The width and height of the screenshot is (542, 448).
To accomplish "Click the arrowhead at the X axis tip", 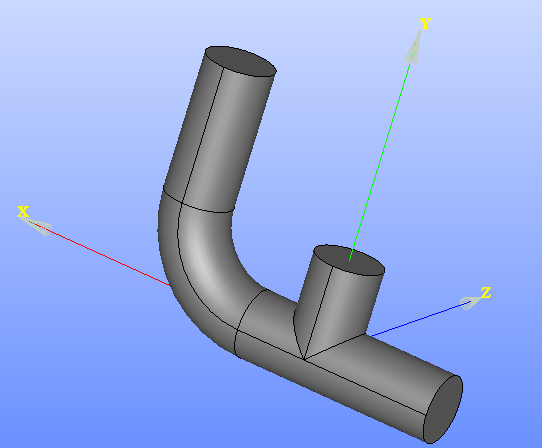I will 40,227.
